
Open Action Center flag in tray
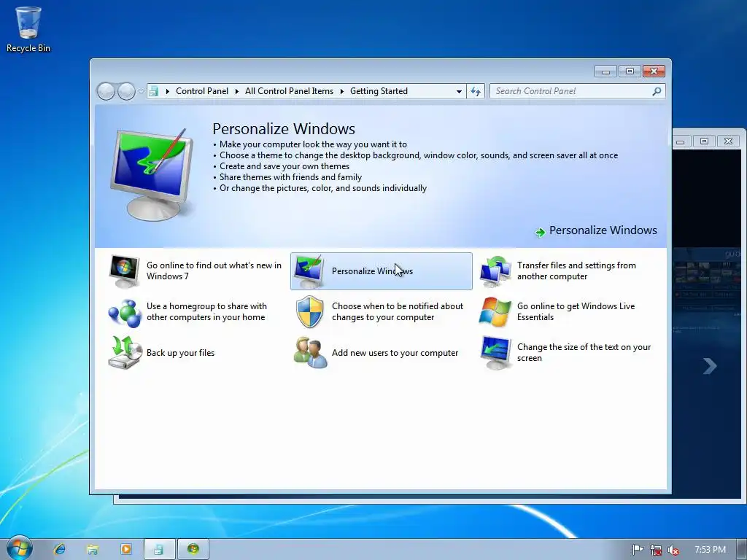[638, 550]
